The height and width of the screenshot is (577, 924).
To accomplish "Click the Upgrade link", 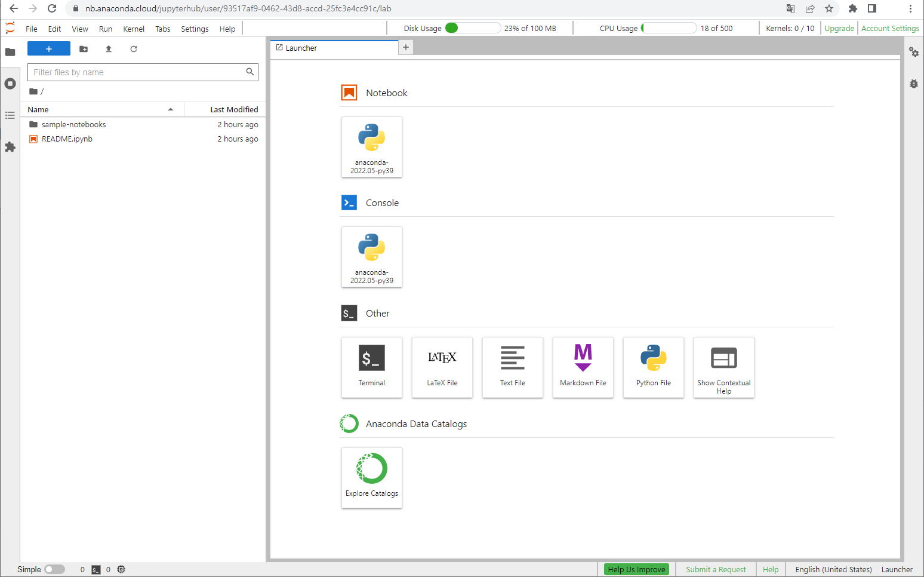I will 839,28.
